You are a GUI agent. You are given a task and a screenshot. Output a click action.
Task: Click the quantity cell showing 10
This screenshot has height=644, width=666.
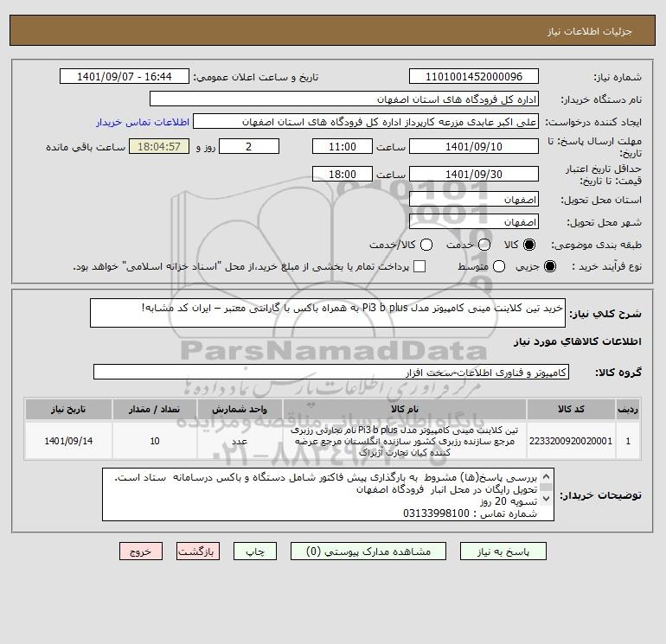coord(155,441)
